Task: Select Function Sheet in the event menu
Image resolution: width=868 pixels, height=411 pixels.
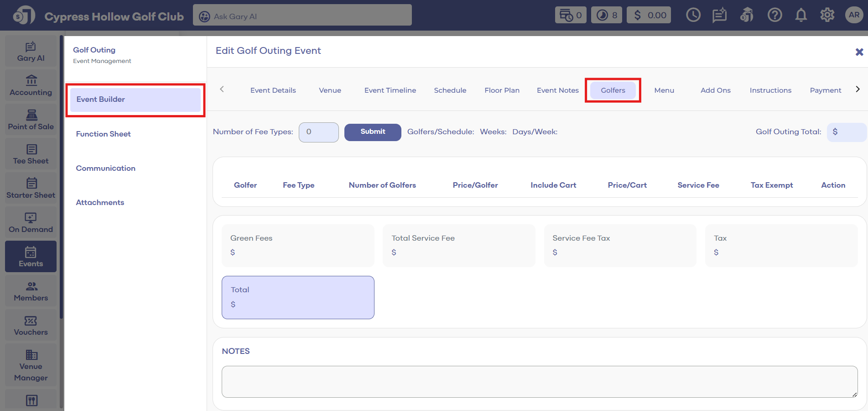Action: (104, 134)
